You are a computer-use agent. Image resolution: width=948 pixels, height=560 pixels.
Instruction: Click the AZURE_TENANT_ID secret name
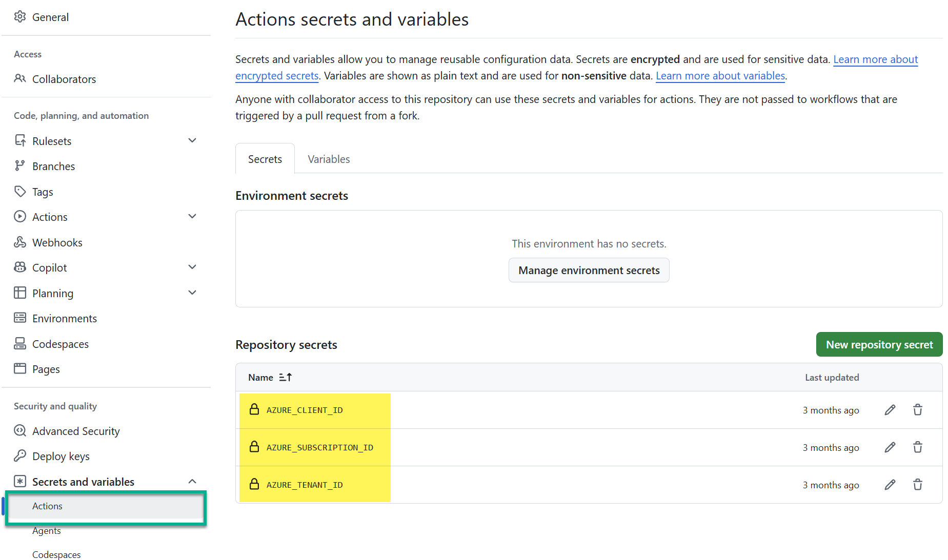(305, 485)
